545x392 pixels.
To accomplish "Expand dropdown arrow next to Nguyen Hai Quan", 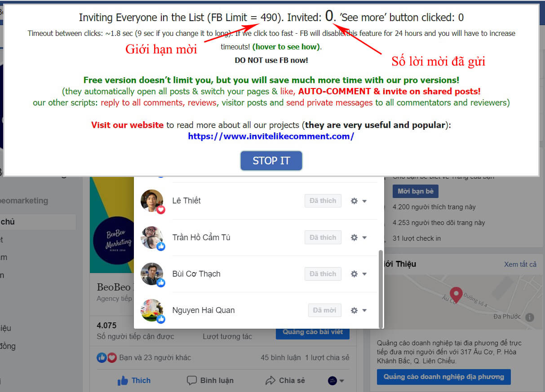I will [364, 310].
